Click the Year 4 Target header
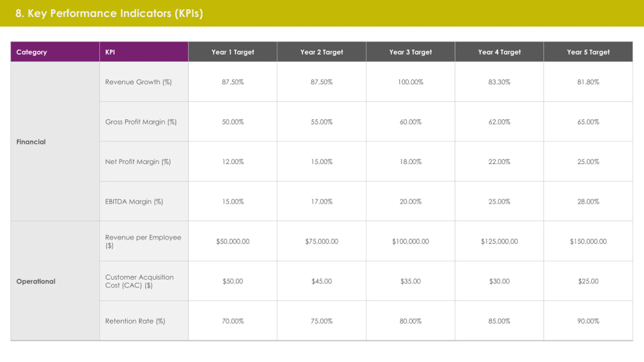Image resolution: width=644 pixels, height=362 pixels. pyautogui.click(x=499, y=52)
